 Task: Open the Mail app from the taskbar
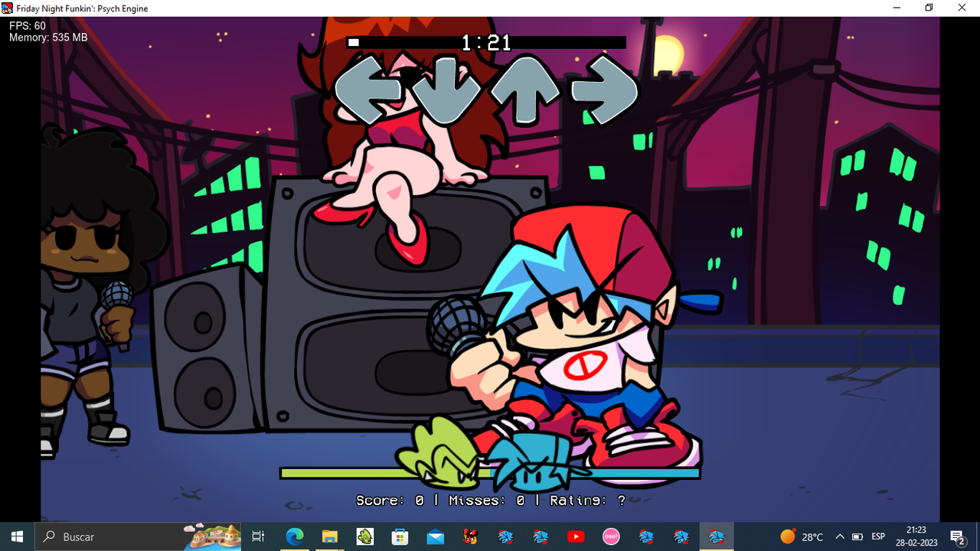(435, 536)
